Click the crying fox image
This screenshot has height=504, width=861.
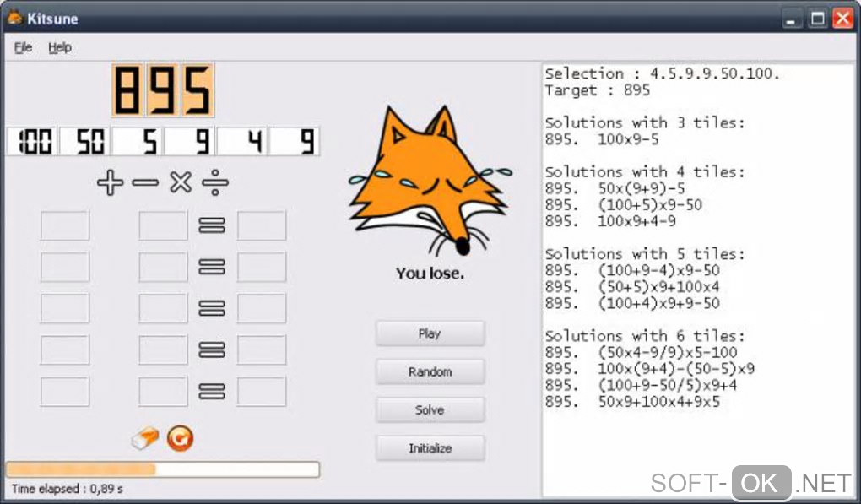[x=430, y=182]
